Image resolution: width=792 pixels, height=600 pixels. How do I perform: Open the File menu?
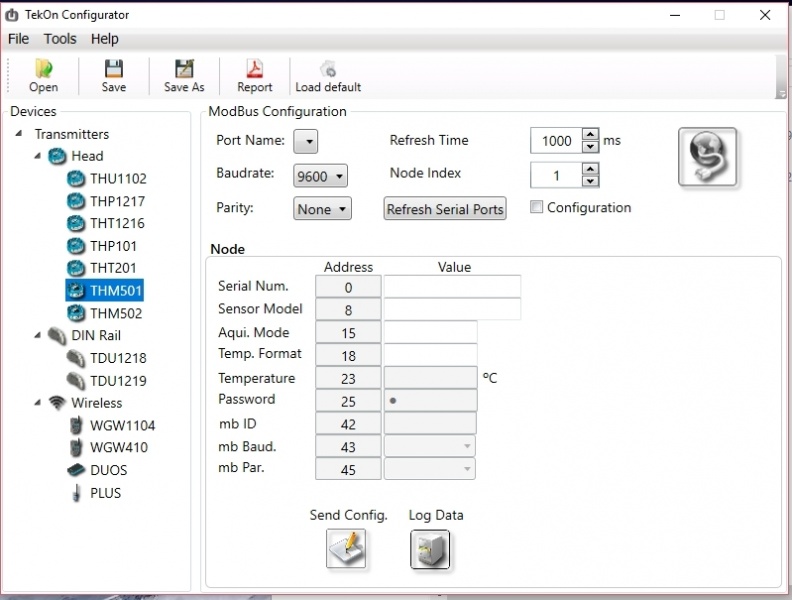[x=18, y=39]
